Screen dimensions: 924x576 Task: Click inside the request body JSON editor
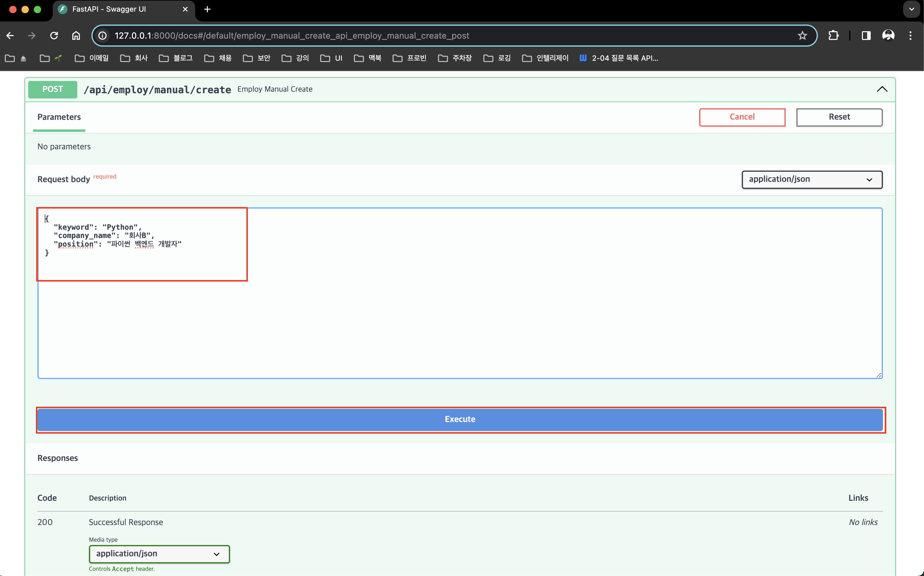coord(460,293)
